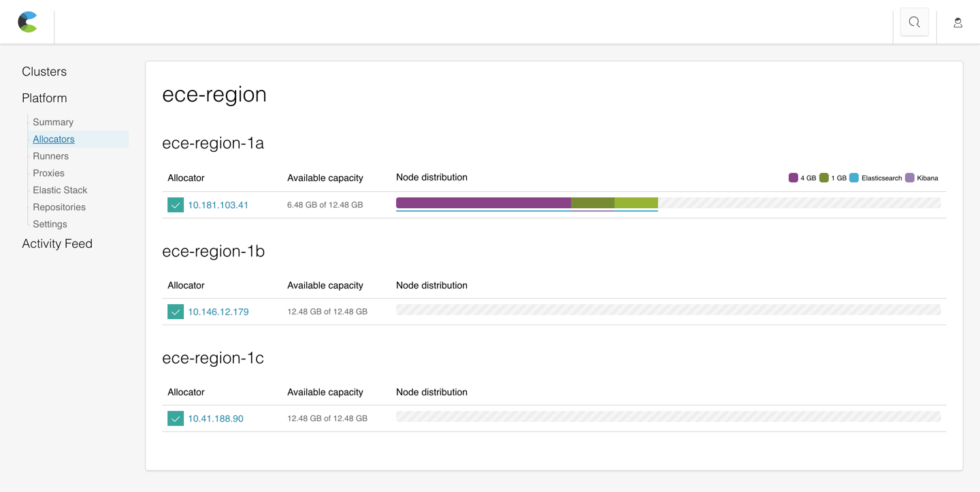This screenshot has width=980, height=492.
Task: Open the Elastic Stack sidebar entry
Action: pyautogui.click(x=59, y=190)
